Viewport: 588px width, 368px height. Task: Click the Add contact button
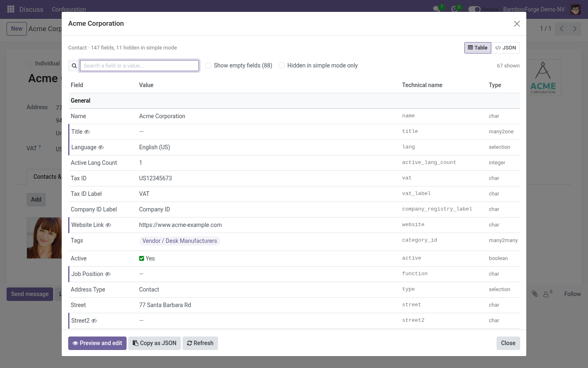point(36,200)
